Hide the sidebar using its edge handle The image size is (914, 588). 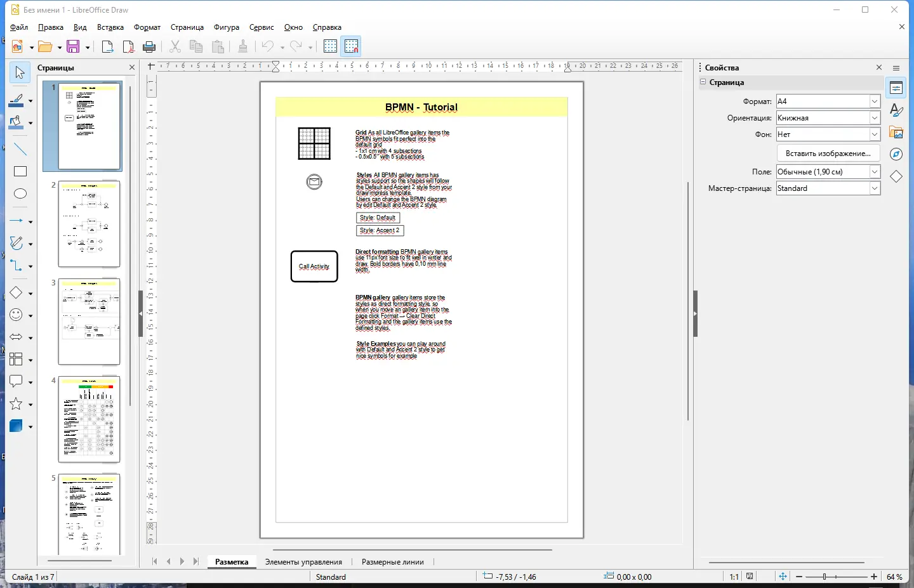click(x=695, y=314)
